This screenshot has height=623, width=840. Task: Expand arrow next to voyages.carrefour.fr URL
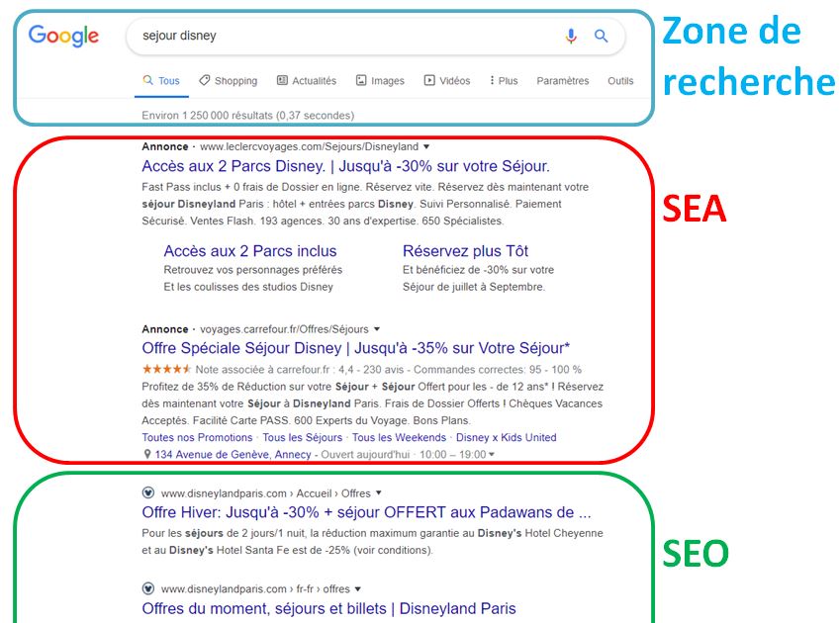pos(377,329)
